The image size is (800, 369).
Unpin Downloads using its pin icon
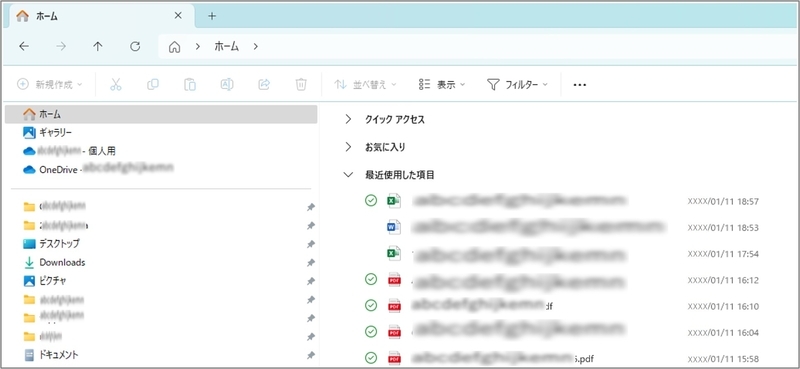[310, 263]
